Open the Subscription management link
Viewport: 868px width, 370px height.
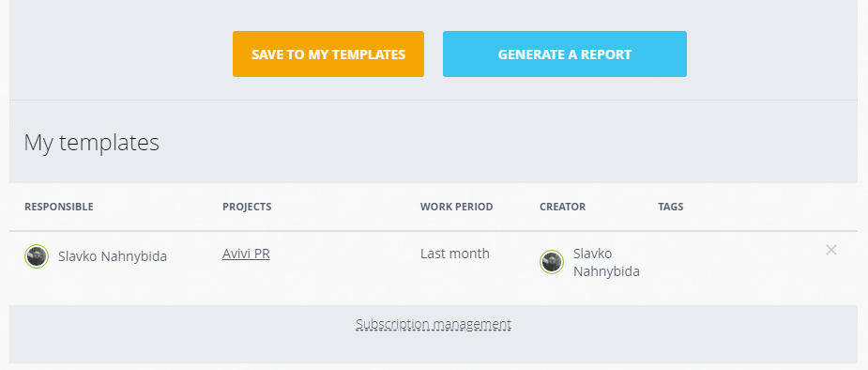[434, 323]
